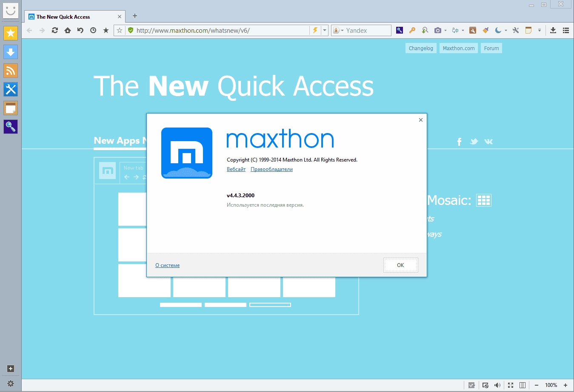Click the resource sniffer icon
The width and height of the screenshot is (574, 392).
pyautogui.click(x=425, y=30)
